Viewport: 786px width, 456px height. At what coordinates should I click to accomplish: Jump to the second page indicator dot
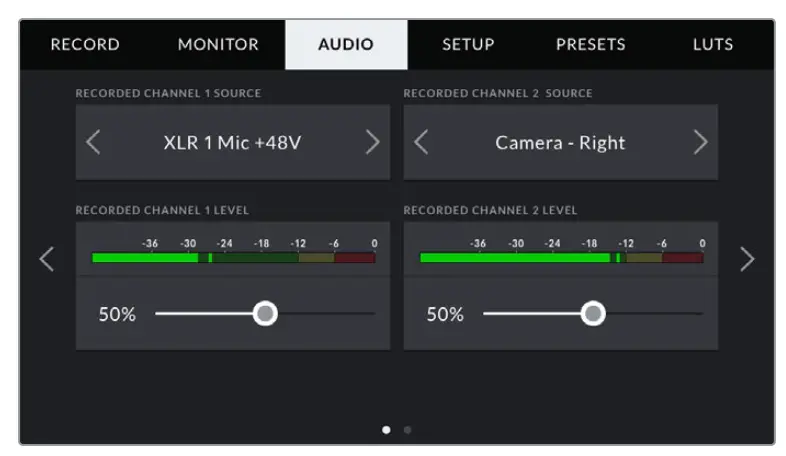tap(407, 430)
